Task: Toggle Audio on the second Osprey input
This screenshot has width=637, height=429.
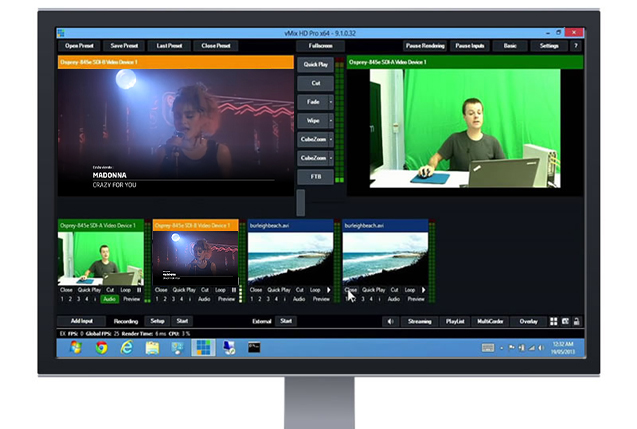Action: pyautogui.click(x=204, y=299)
